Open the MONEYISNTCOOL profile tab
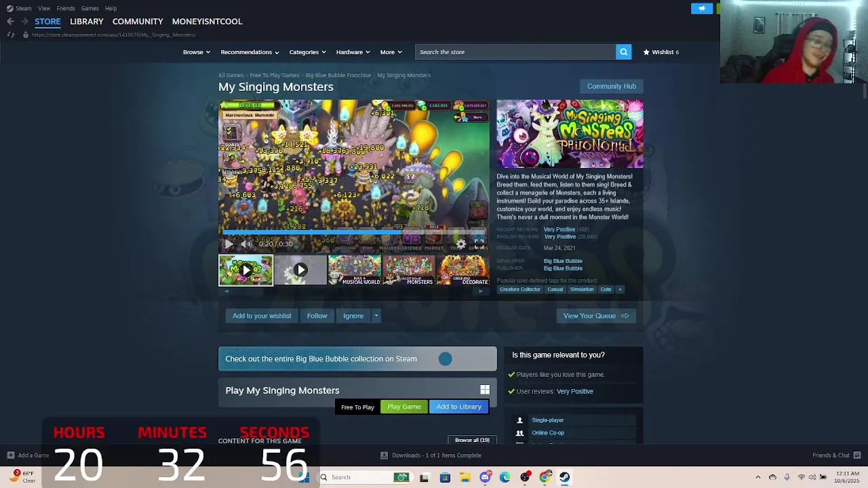Screen dimensions: 868x488 (207, 22)
